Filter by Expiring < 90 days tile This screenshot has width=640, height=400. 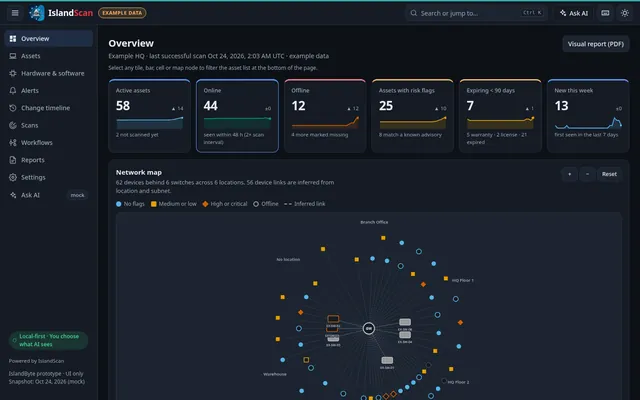coord(500,116)
